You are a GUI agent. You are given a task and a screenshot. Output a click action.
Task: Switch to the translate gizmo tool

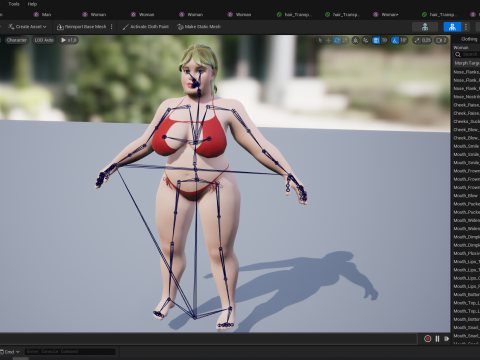click(328, 40)
